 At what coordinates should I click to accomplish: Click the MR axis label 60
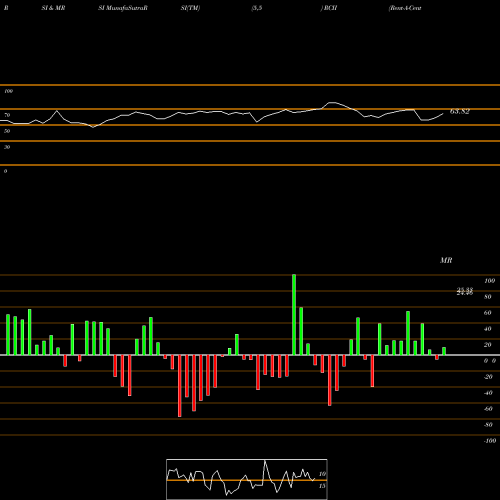pyautogui.click(x=488, y=313)
